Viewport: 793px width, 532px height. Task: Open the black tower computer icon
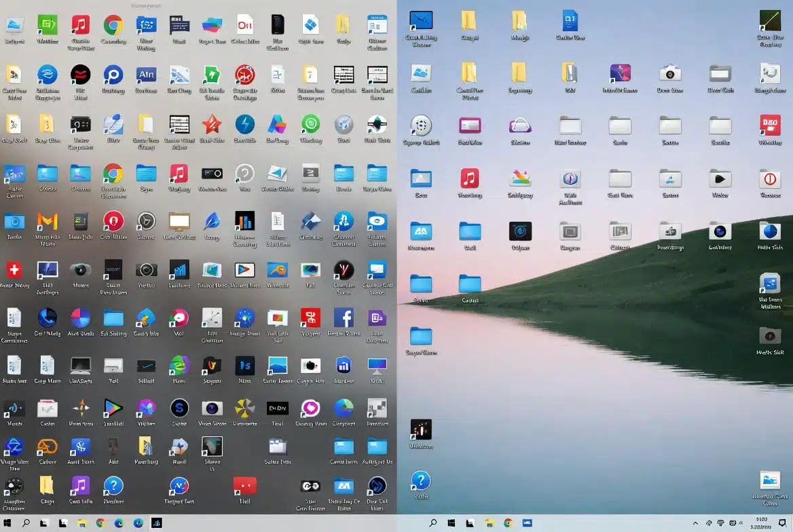point(278,25)
